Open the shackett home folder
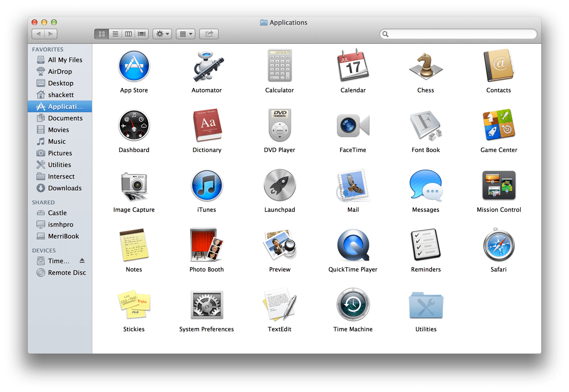Viewport: 569px width, 392px height. [x=60, y=95]
